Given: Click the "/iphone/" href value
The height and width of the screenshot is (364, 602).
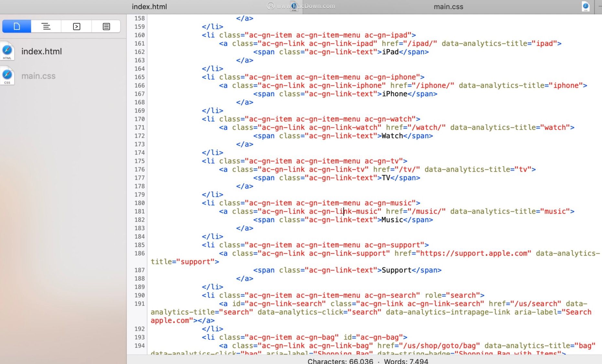Looking at the screenshot, I should click(x=433, y=86).
